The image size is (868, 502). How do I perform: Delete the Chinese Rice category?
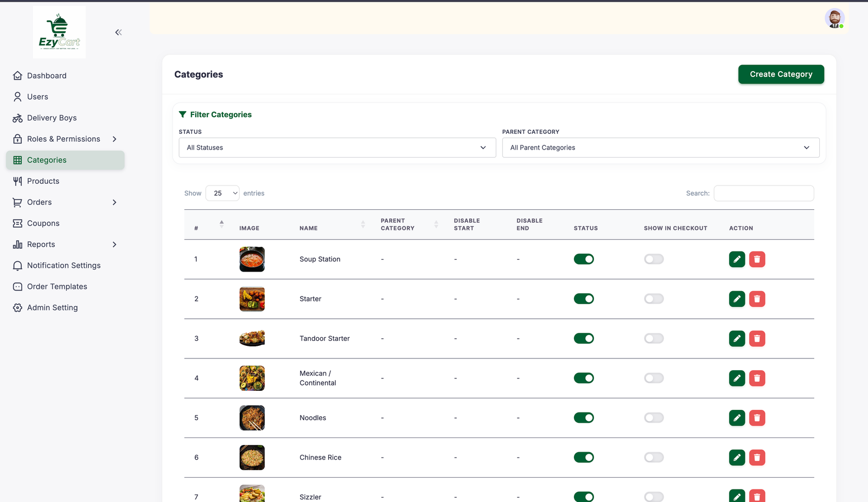coord(757,458)
